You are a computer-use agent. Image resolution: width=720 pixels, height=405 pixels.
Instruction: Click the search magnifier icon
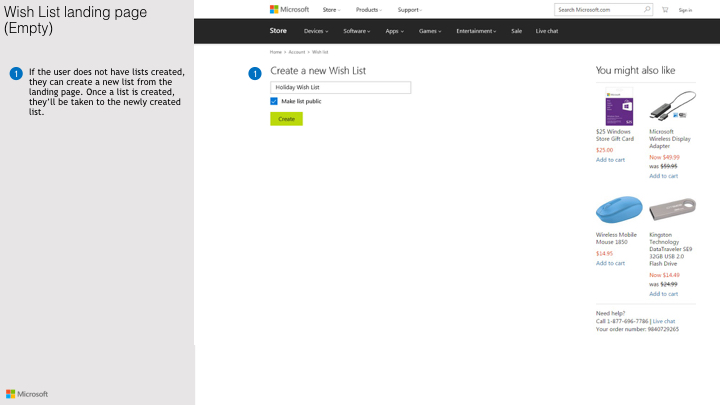[x=647, y=9]
